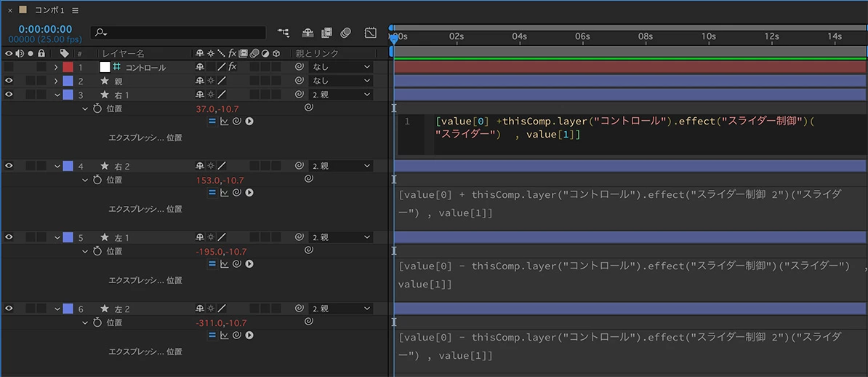Collapse layer 左 2 properties
The width and height of the screenshot is (868, 377).
pyautogui.click(x=56, y=309)
